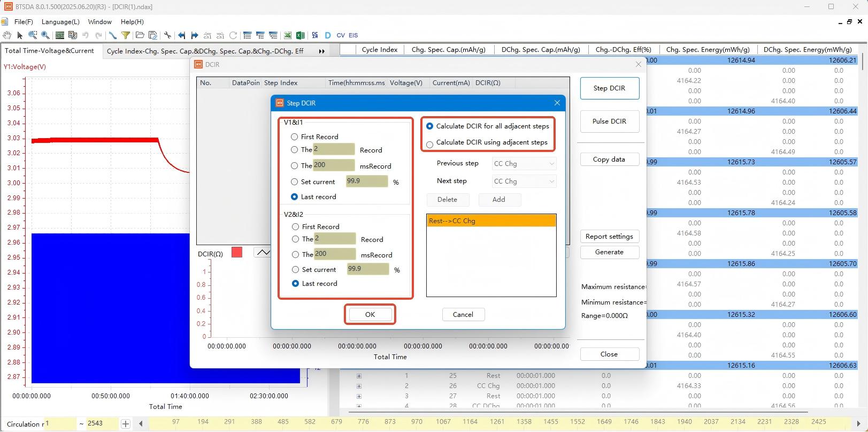Image resolution: width=868 pixels, height=432 pixels.
Task: Switch to Cycle Index-Chg. Spec. Cap. tab
Action: [205, 51]
